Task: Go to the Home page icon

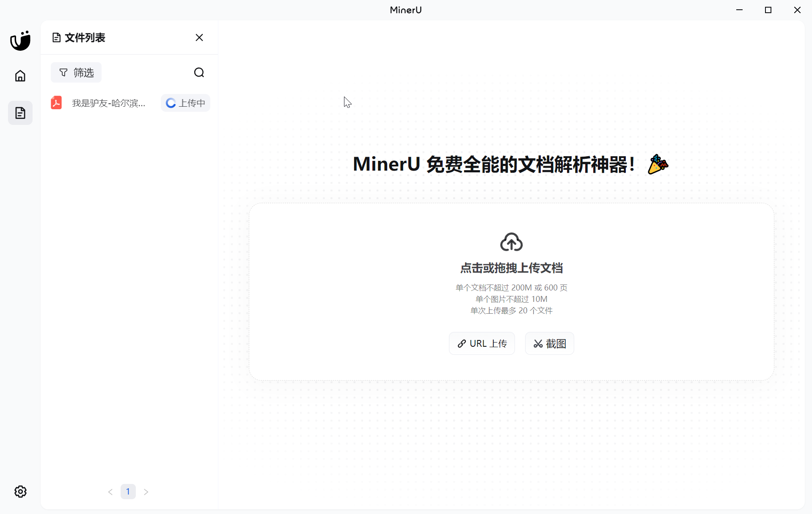Action: [20, 76]
